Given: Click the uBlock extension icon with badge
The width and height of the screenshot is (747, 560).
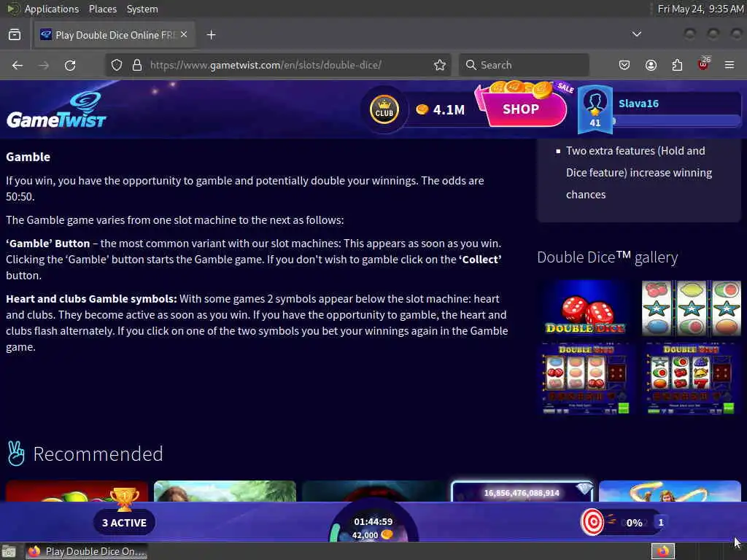Looking at the screenshot, I should (704, 64).
